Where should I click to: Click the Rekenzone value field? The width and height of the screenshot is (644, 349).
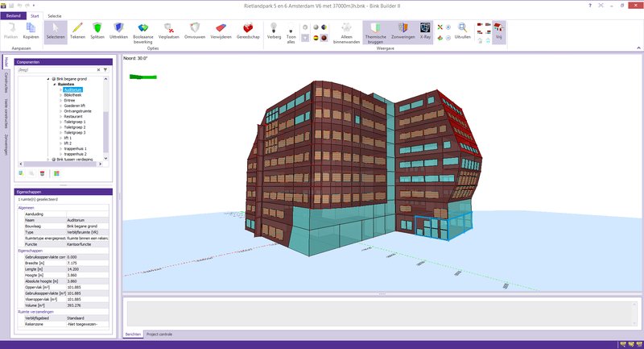88,324
